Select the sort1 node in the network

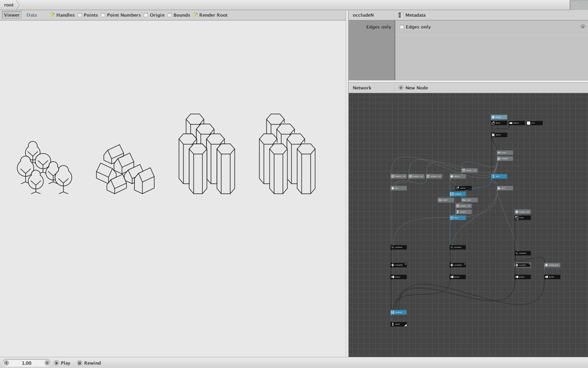505,188
